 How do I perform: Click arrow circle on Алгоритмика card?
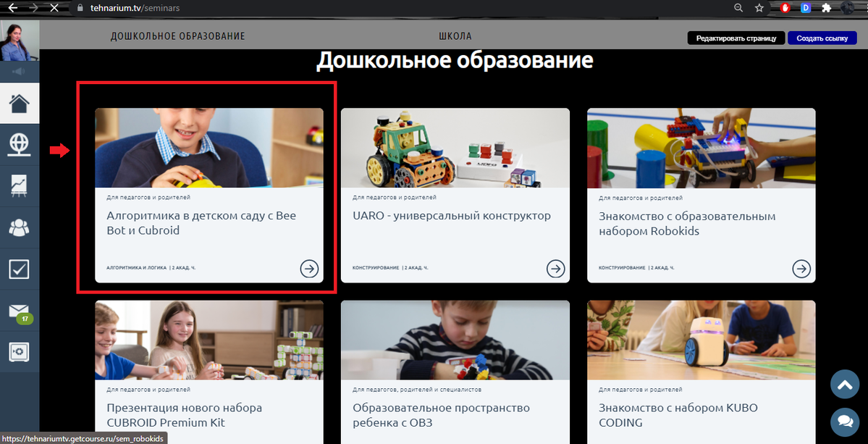pyautogui.click(x=309, y=269)
